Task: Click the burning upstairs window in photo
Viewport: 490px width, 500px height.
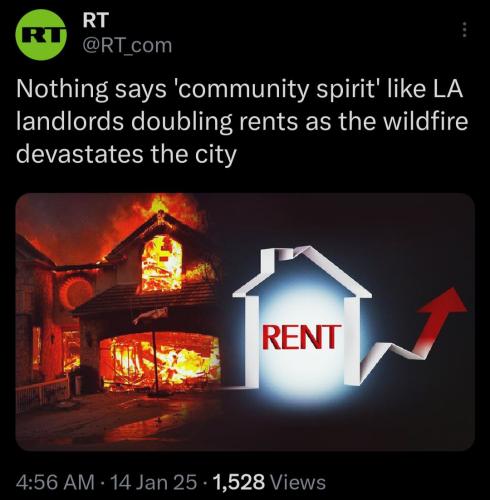Action: point(162,263)
